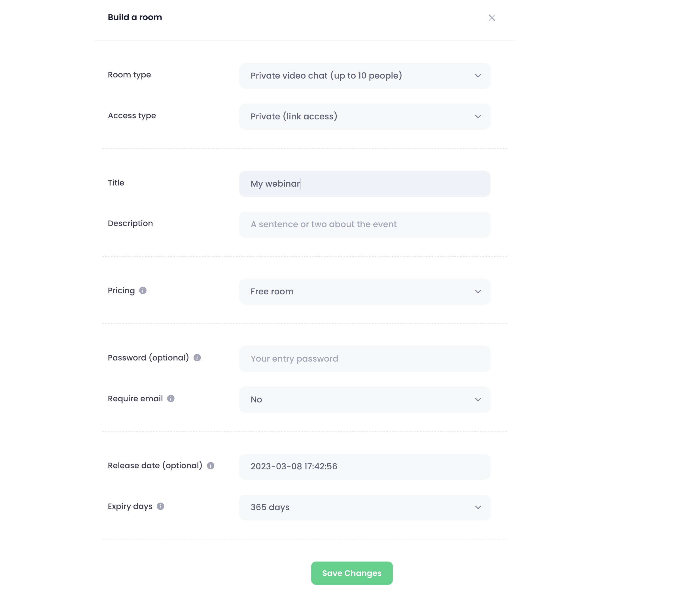Click the Release date info icon
The height and width of the screenshot is (616, 687).
click(x=210, y=465)
